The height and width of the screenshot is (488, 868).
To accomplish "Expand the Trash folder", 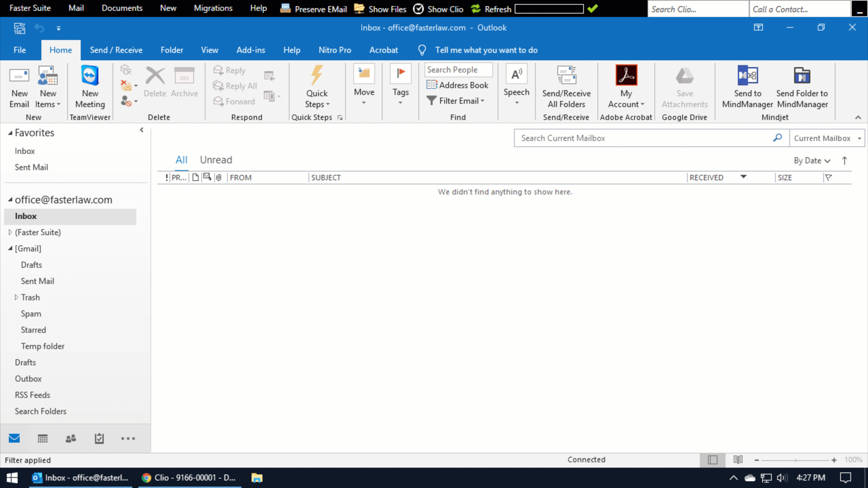I will pyautogui.click(x=16, y=297).
